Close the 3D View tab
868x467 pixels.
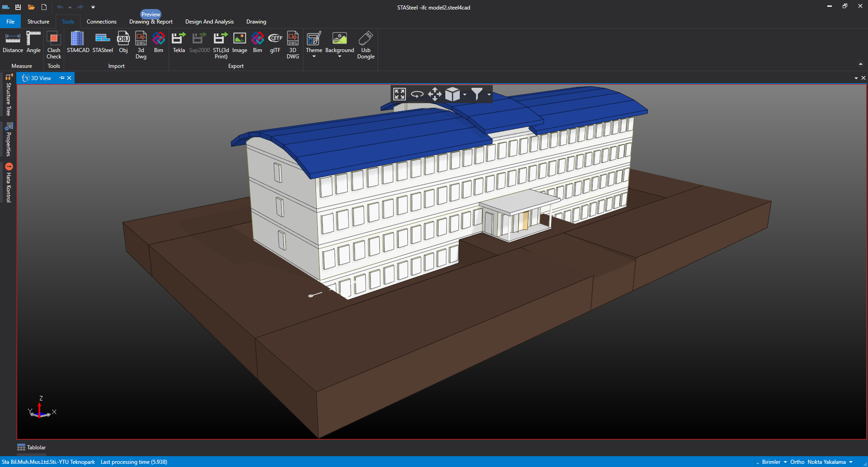[69, 78]
